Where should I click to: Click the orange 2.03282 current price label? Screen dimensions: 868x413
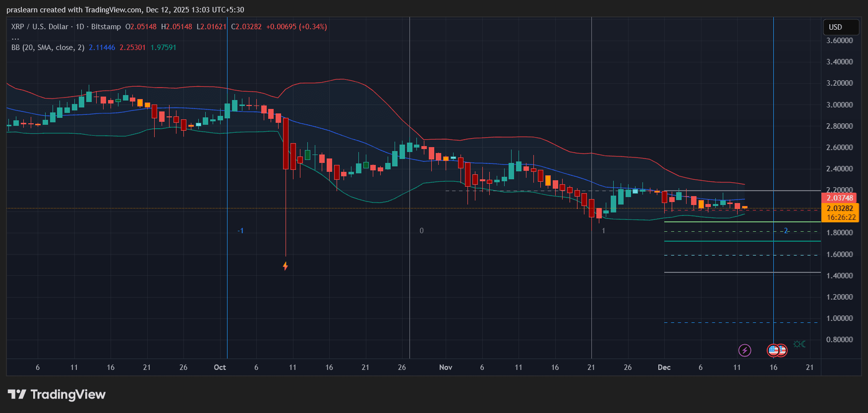(x=840, y=208)
